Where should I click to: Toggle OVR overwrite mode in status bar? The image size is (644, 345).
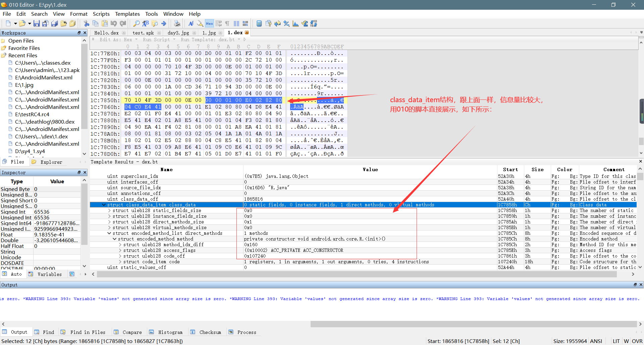point(637,341)
